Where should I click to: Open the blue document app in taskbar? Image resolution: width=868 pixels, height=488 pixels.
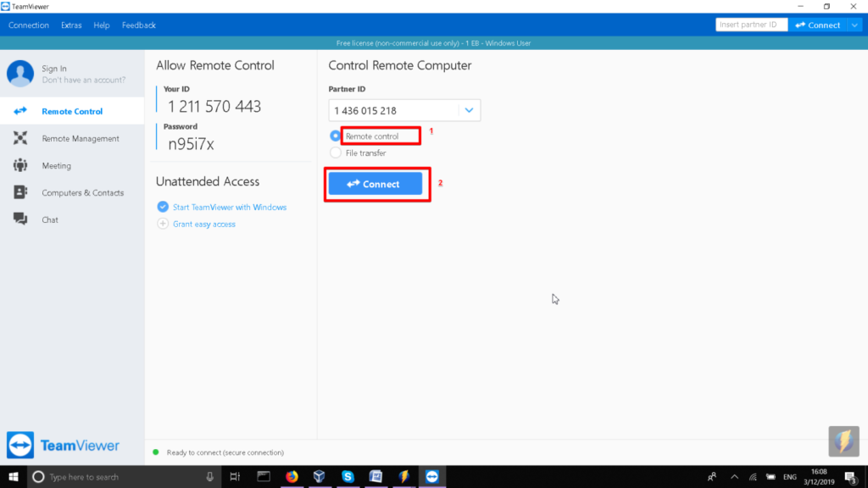click(x=376, y=476)
